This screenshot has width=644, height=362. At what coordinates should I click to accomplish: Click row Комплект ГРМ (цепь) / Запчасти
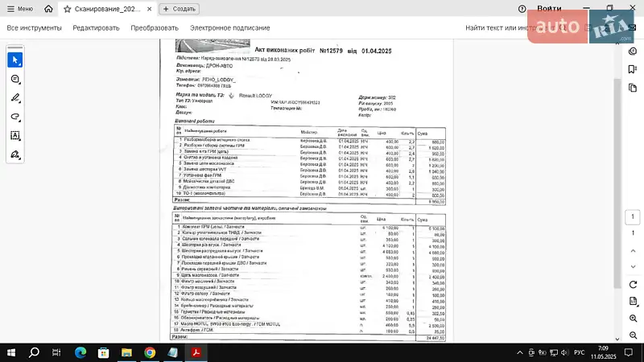coord(309,227)
